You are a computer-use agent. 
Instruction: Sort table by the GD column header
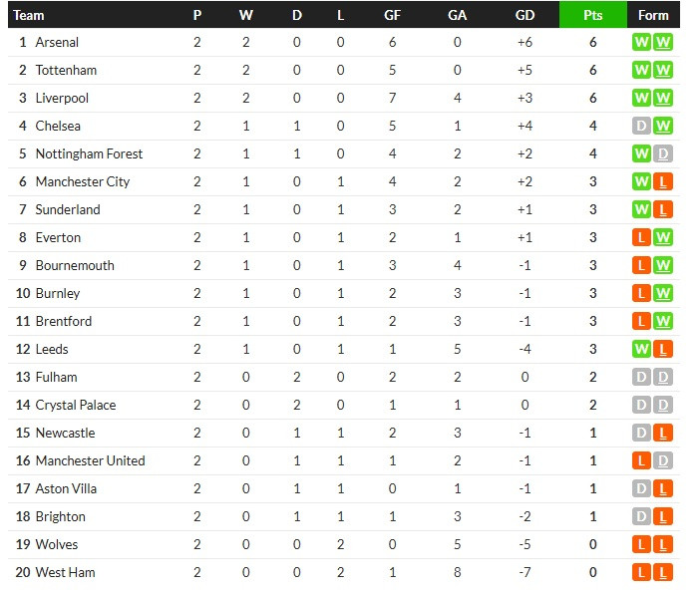(x=525, y=15)
